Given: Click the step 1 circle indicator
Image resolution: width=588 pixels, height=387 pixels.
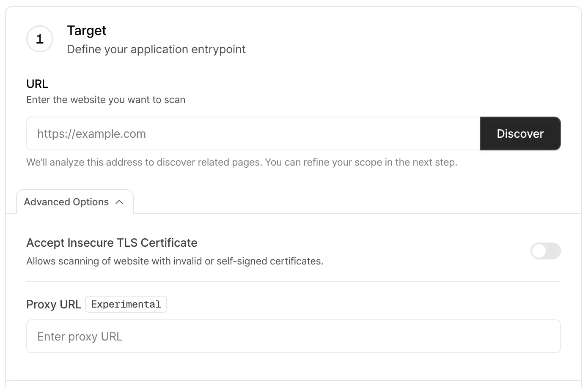Looking at the screenshot, I should coord(39,39).
